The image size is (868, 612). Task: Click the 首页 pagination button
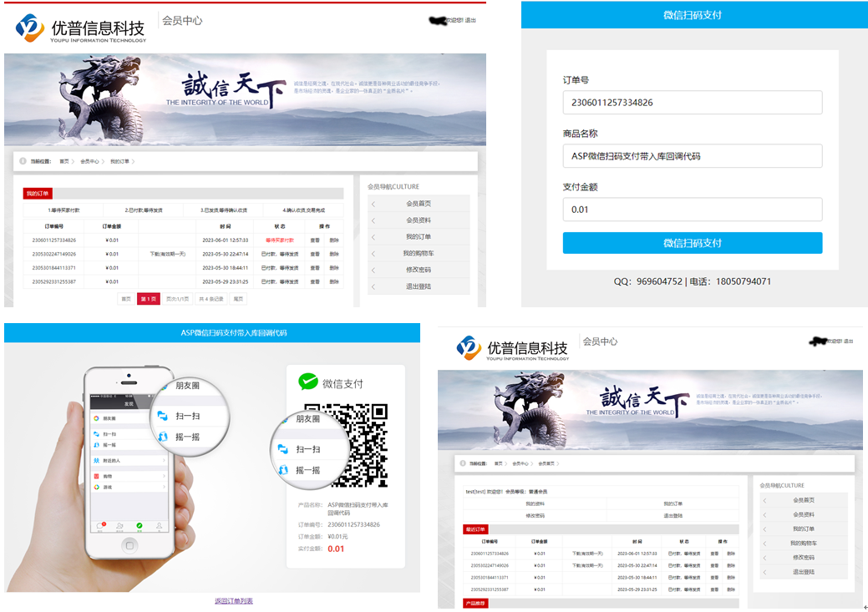click(x=126, y=299)
